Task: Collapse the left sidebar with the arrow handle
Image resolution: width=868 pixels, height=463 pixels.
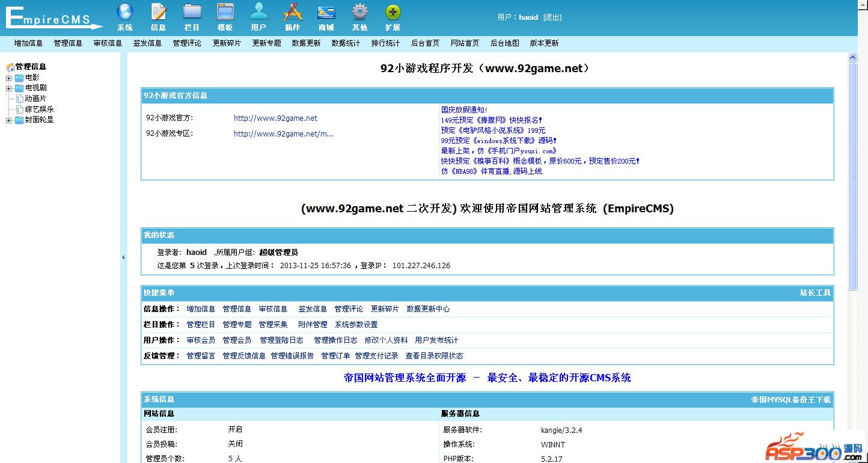Action: coord(123,257)
